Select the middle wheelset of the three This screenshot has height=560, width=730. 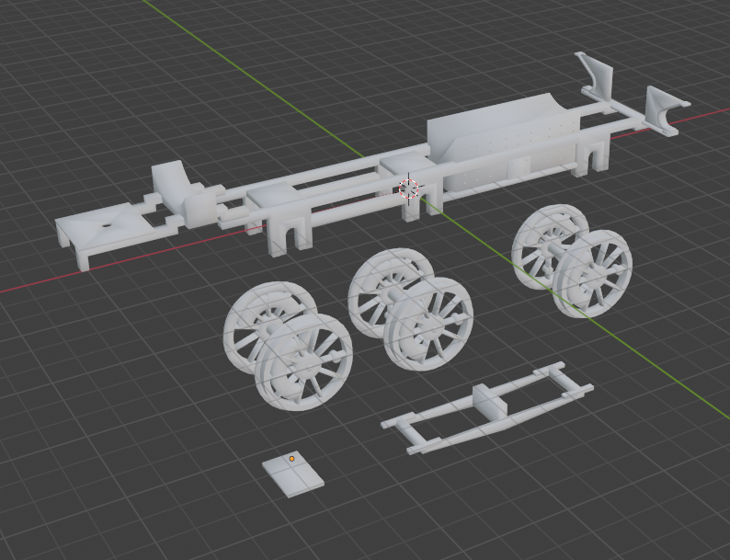(410, 310)
